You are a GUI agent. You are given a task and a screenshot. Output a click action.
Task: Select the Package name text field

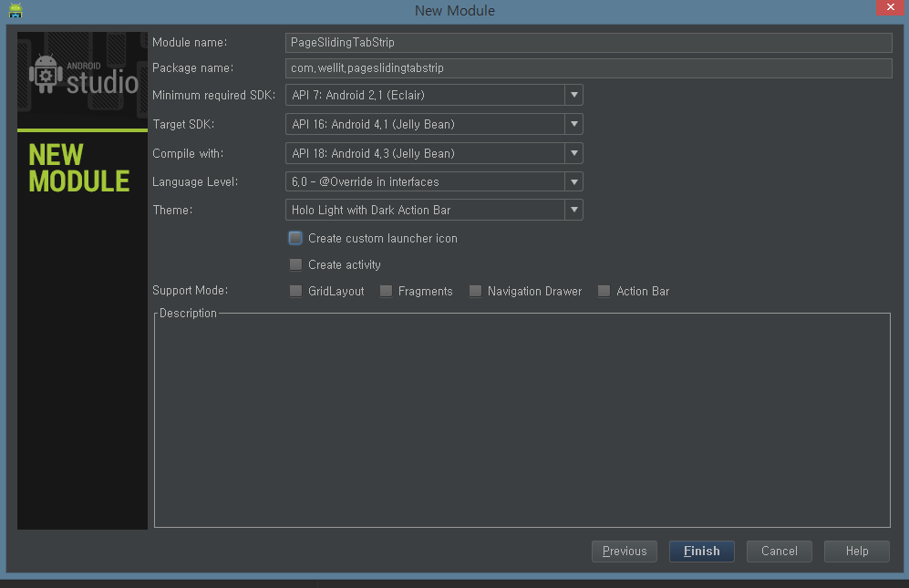(x=588, y=67)
